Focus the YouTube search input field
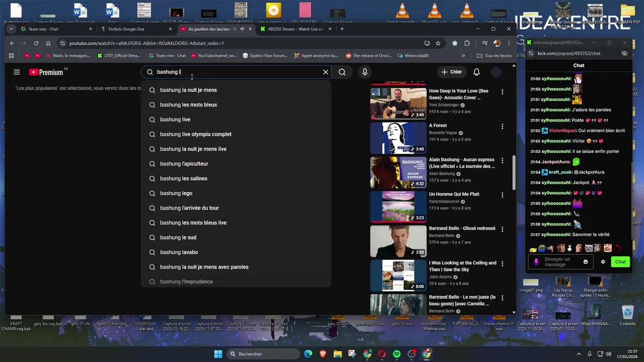The width and height of the screenshot is (644, 362). click(x=236, y=72)
